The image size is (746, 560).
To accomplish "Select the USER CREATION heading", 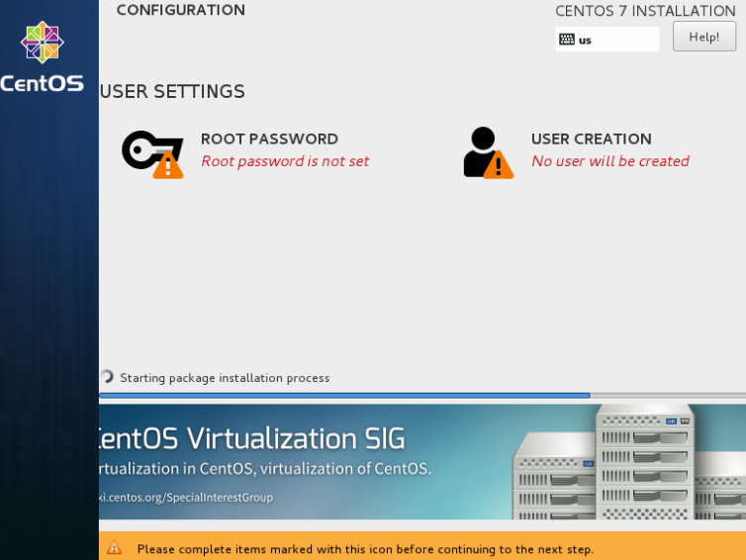I will [x=592, y=139].
